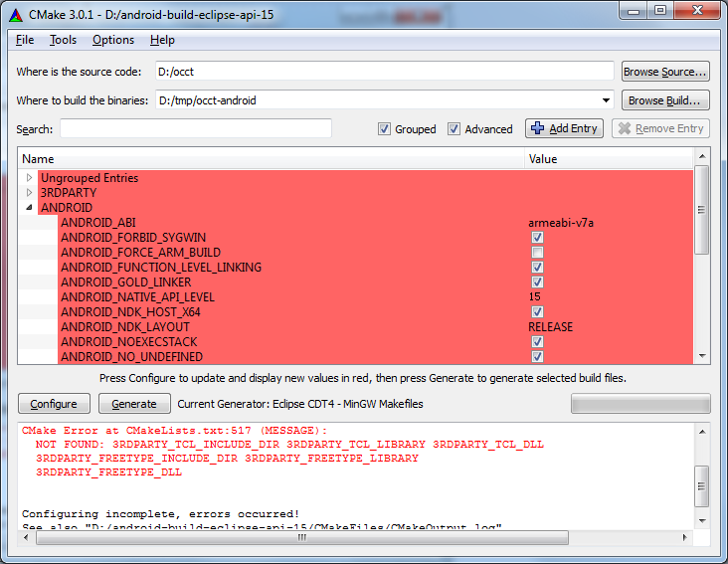
Task: Open the File menu
Action: (25, 40)
